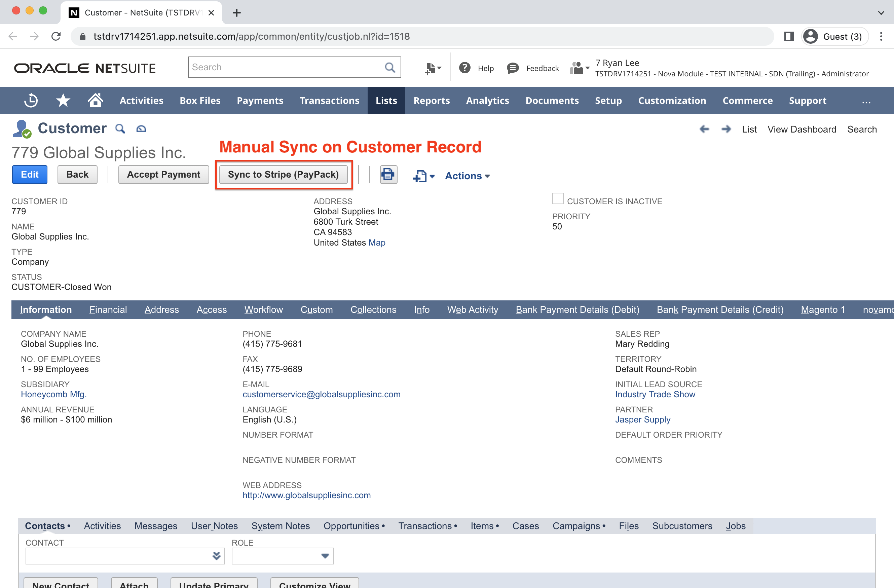Click the List link at top right
Image resolution: width=894 pixels, height=588 pixels.
click(749, 129)
